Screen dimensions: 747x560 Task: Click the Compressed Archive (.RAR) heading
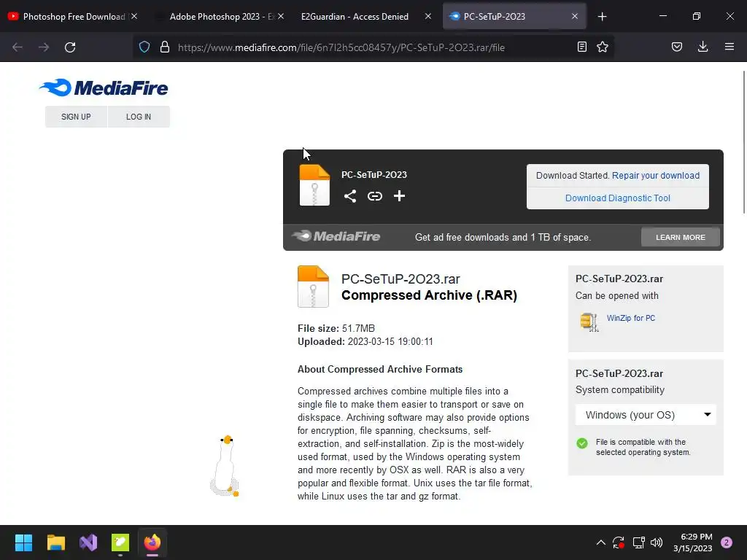coord(429,295)
